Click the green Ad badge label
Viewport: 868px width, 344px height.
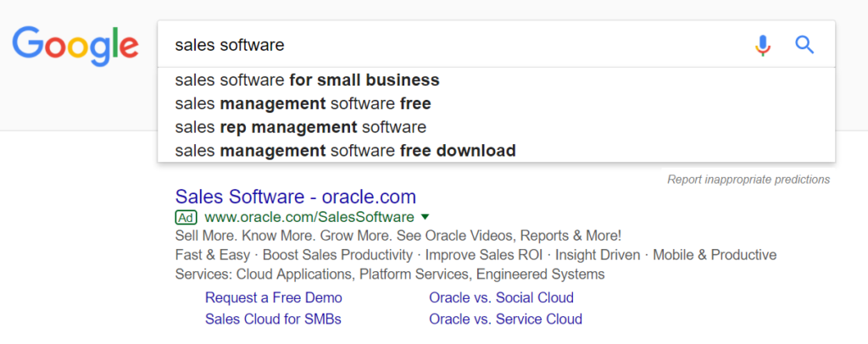(186, 217)
